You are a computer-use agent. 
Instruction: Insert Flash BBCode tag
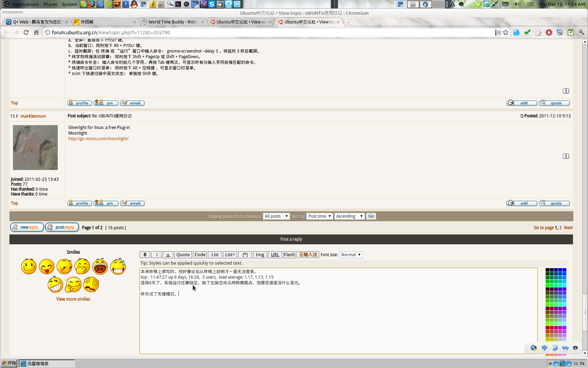tap(289, 254)
